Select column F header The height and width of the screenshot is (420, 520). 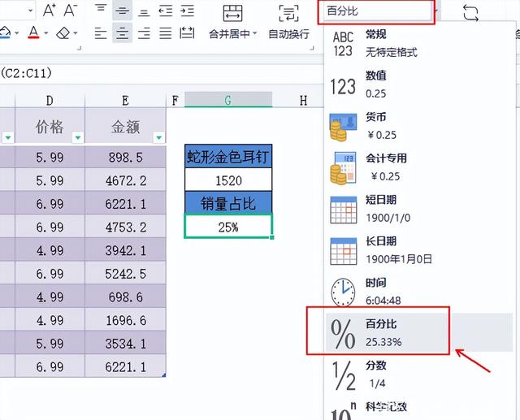pyautogui.click(x=175, y=100)
